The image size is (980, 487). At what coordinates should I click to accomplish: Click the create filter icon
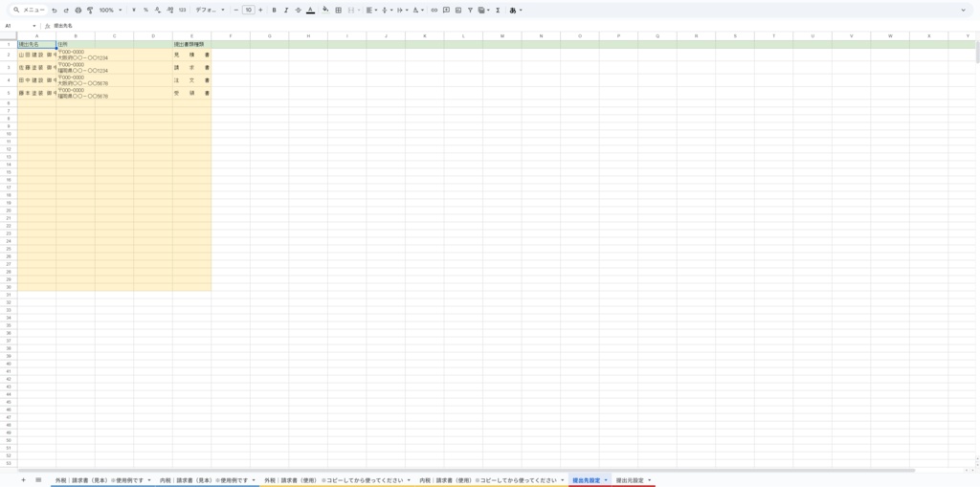pyautogui.click(x=470, y=10)
